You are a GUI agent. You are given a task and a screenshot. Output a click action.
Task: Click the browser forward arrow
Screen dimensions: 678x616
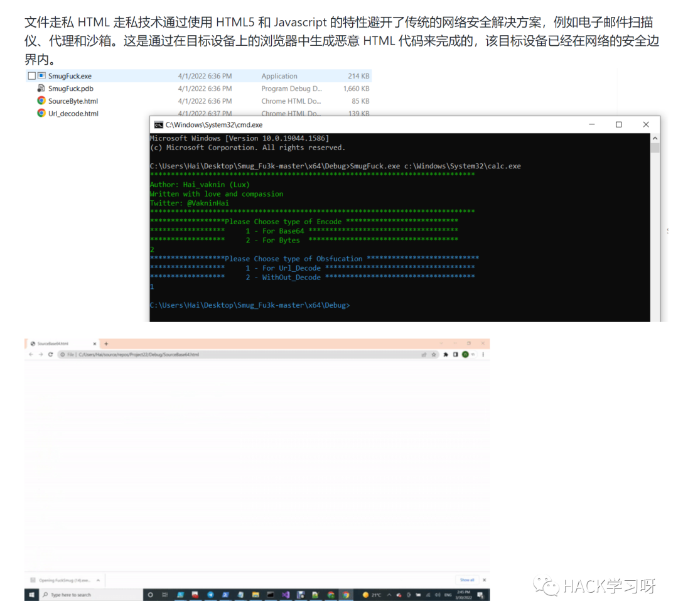click(x=41, y=355)
